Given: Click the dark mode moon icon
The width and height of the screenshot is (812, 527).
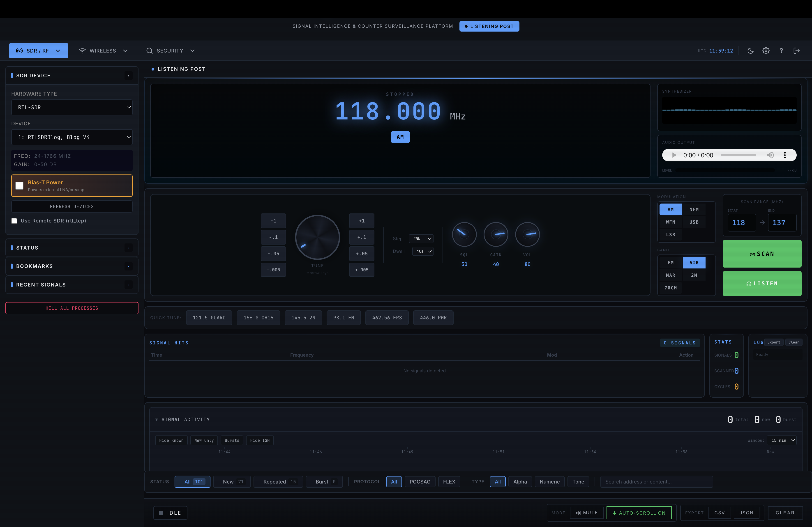Looking at the screenshot, I should (x=751, y=51).
